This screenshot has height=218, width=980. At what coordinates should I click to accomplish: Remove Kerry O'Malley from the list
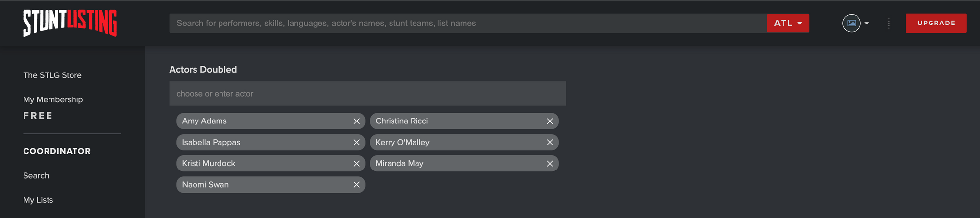pos(550,142)
